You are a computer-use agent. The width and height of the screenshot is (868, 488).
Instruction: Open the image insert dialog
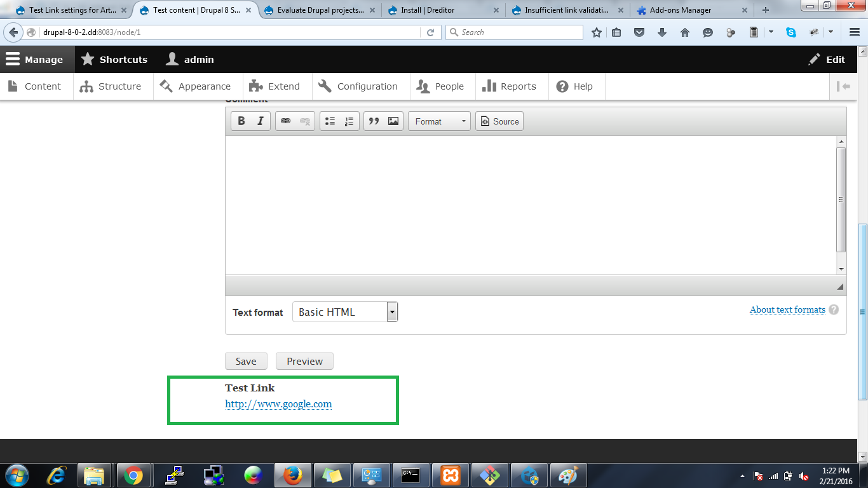(392, 120)
